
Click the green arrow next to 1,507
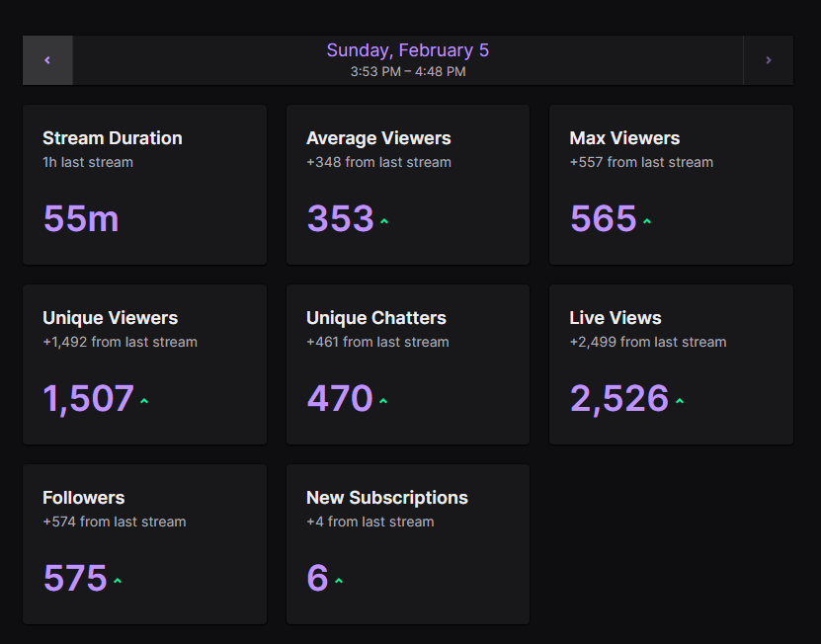point(144,401)
